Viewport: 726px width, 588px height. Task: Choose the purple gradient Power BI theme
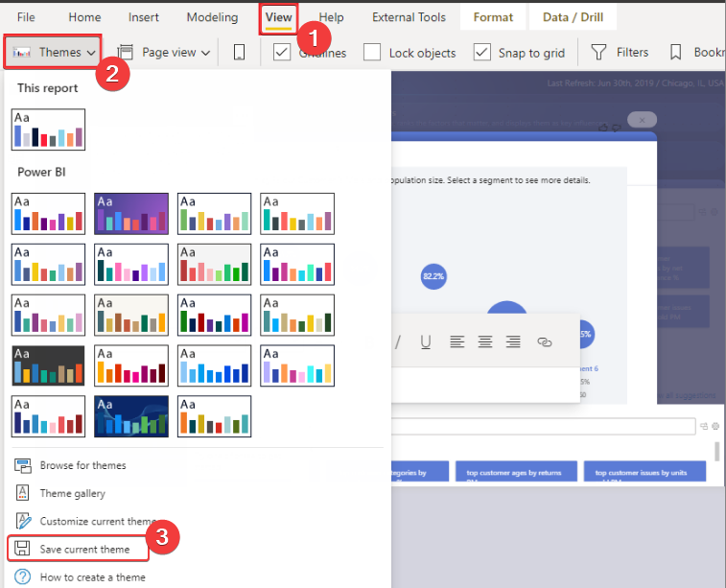131,214
